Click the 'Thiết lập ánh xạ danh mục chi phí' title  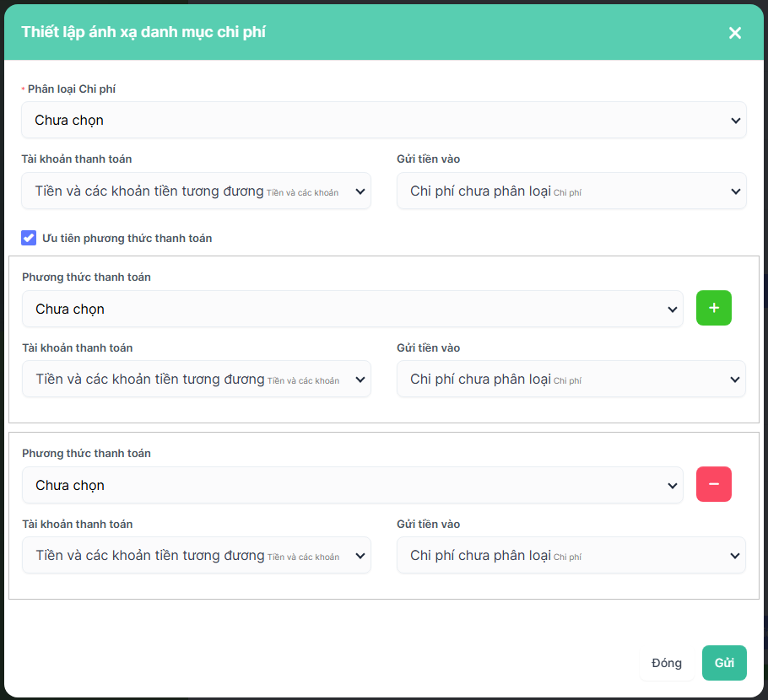pos(143,32)
